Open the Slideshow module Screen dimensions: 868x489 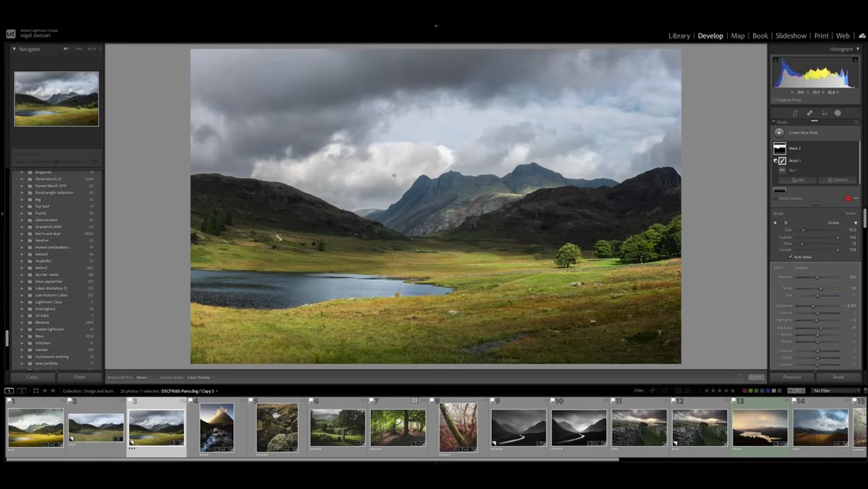pos(791,35)
